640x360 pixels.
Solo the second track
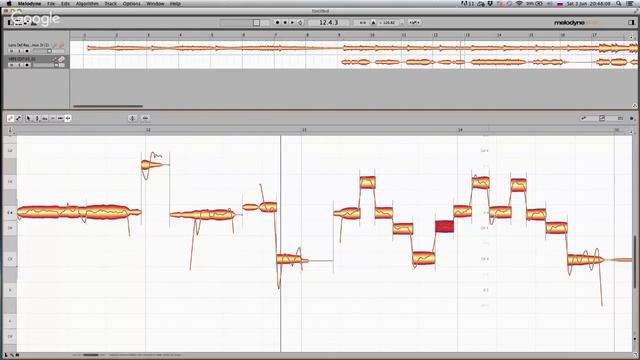pos(20,65)
